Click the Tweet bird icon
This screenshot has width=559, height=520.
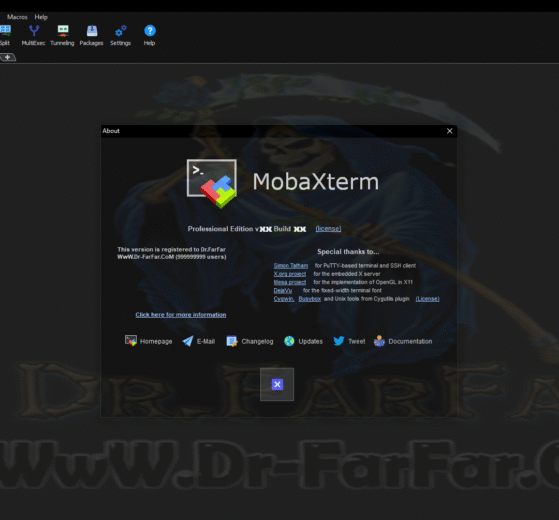coord(339,341)
